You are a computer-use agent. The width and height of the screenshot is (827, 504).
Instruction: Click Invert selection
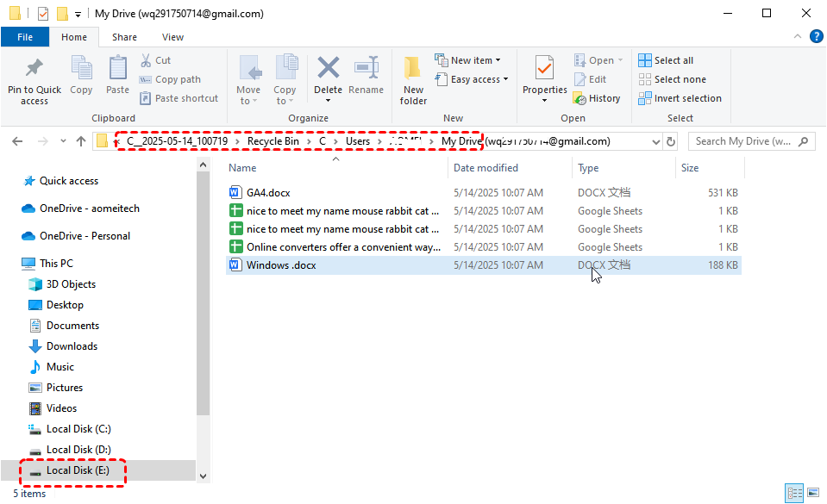tap(680, 98)
